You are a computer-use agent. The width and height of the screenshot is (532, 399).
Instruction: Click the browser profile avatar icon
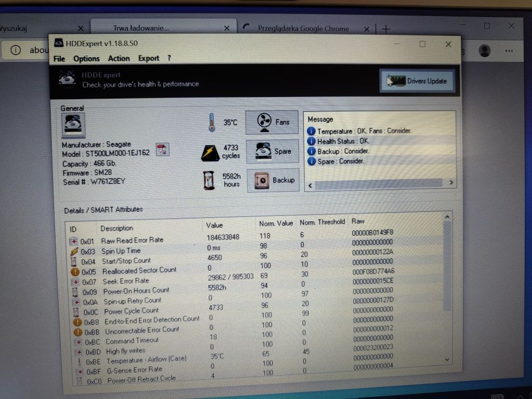(485, 51)
